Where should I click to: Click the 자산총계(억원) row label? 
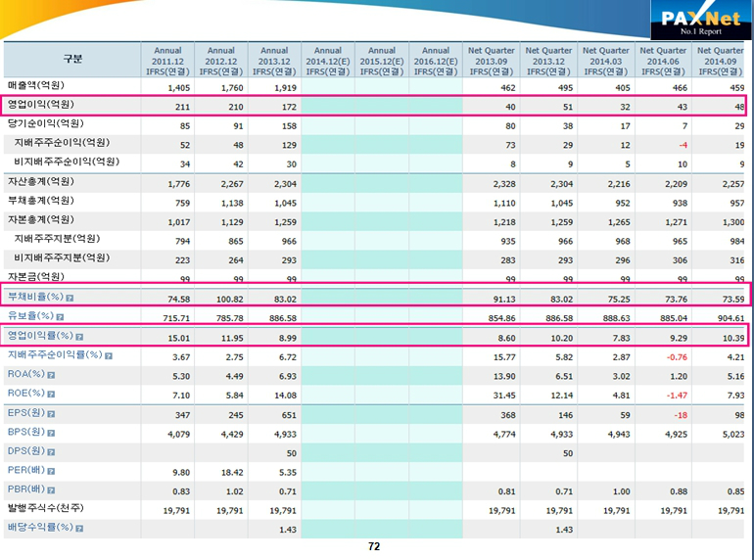(x=41, y=181)
